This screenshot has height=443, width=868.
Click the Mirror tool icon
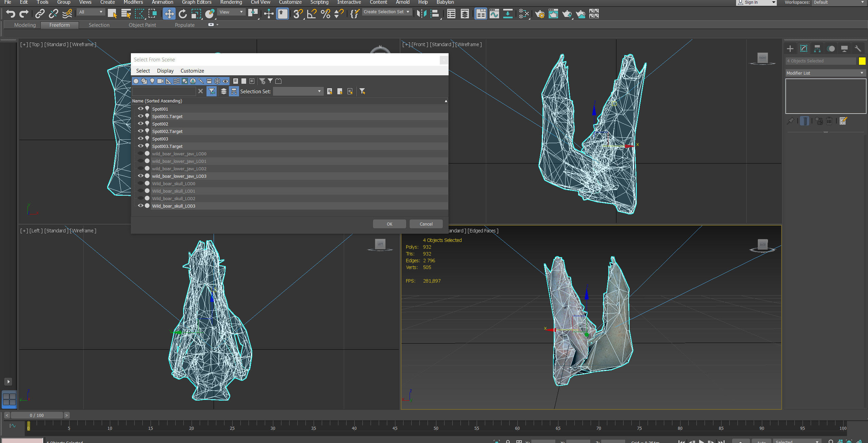tap(421, 14)
